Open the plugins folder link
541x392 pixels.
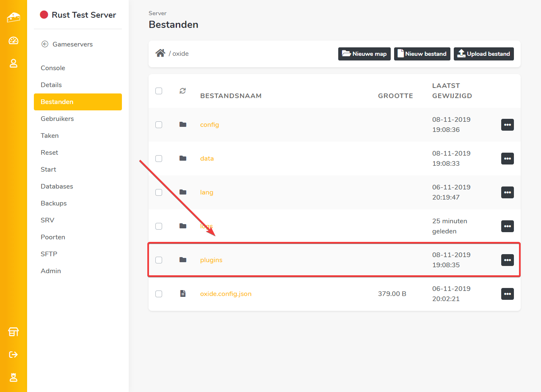[211, 260]
